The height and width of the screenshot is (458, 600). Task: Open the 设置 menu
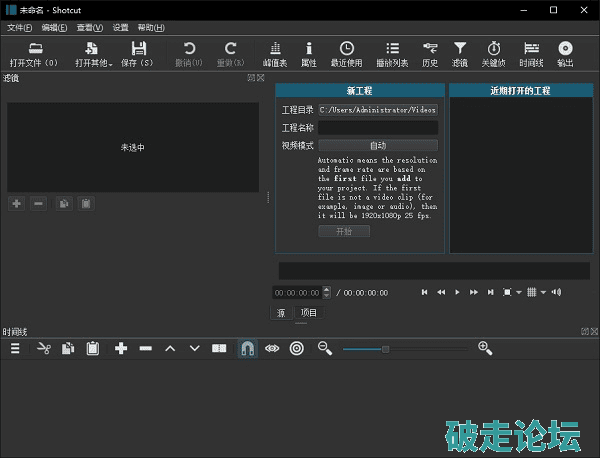(120, 27)
